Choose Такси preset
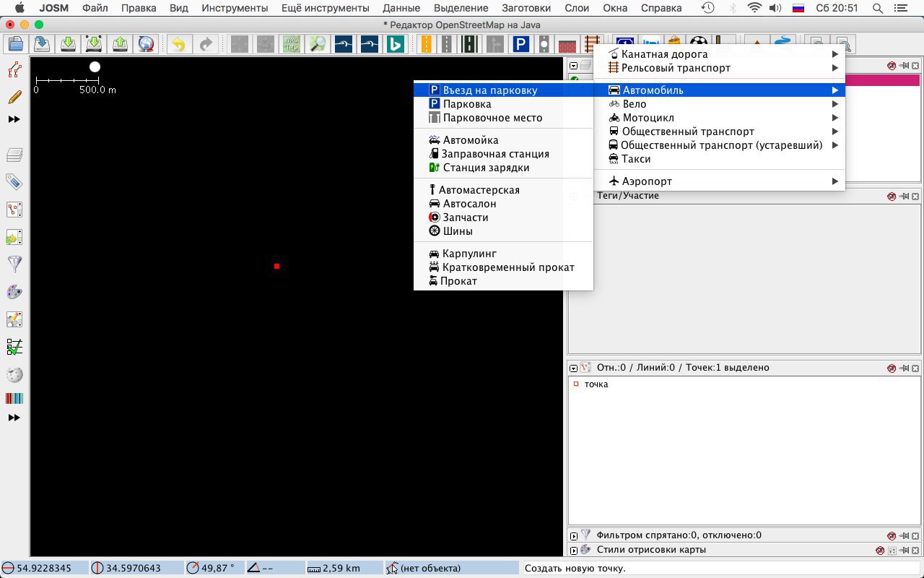The image size is (924, 578). click(x=719, y=159)
